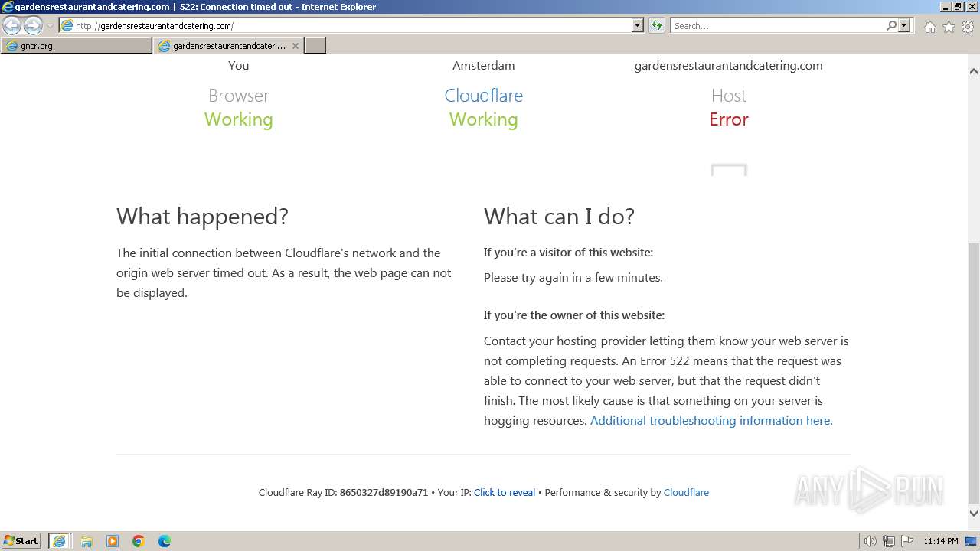Click the search magnifier icon
This screenshot has width=980, height=551.
pos(892,26)
